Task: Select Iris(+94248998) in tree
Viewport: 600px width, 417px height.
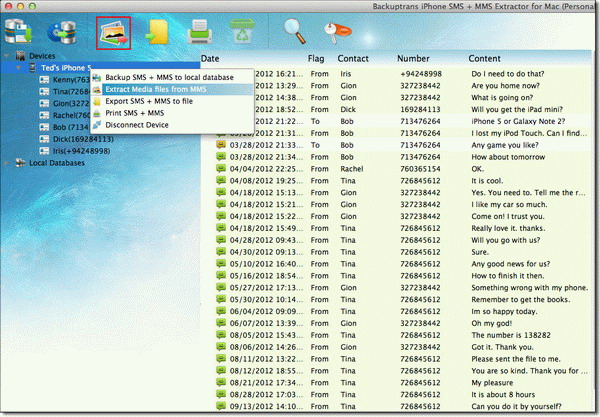Action: pos(82,151)
